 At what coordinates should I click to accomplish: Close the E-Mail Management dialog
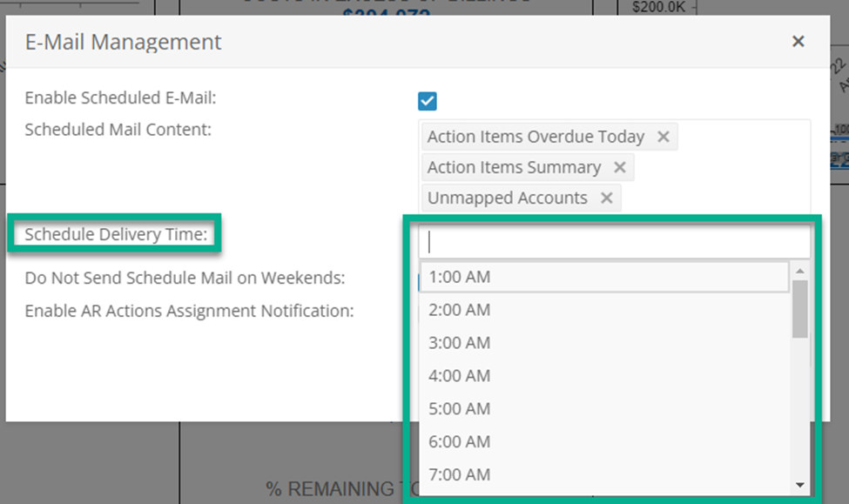(798, 42)
